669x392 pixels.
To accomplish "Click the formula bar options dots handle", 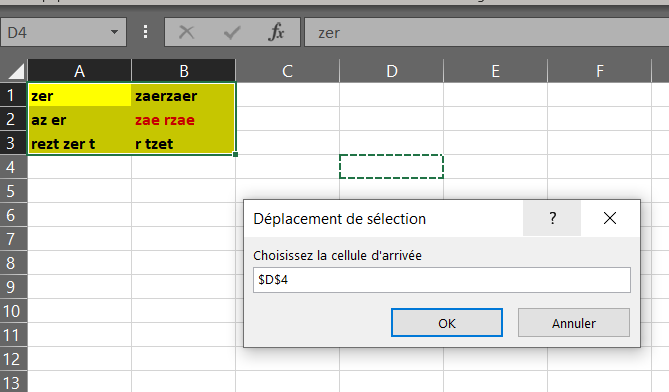I will point(145,32).
